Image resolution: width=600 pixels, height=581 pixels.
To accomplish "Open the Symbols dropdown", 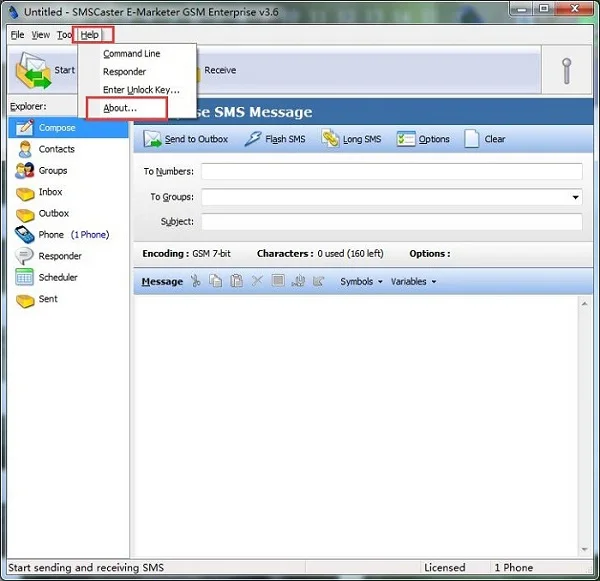I will (361, 282).
